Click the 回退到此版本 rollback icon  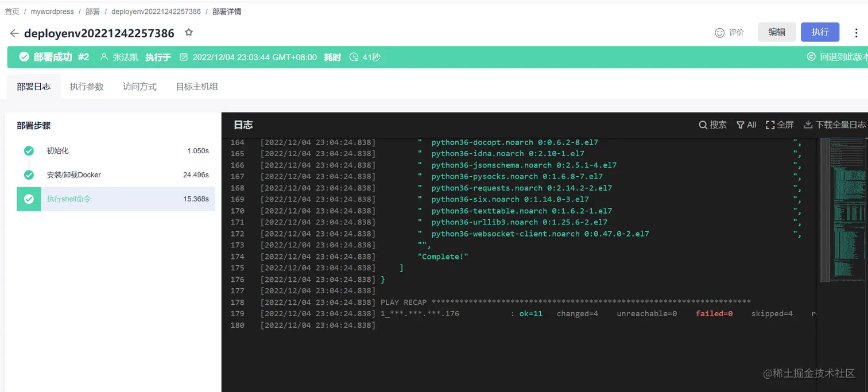pos(811,57)
